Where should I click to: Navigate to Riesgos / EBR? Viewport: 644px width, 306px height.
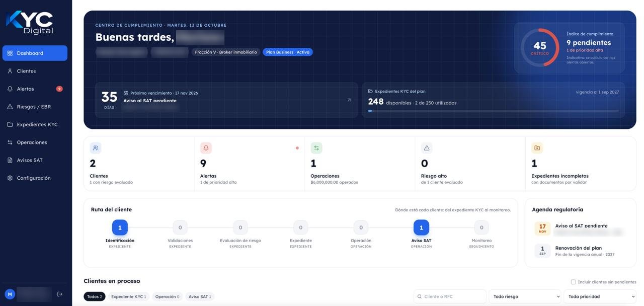coord(35,107)
